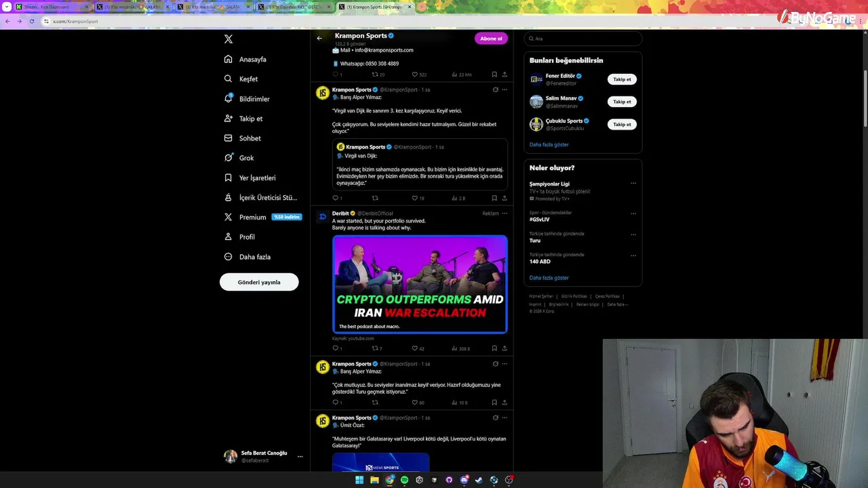Repost the "Çok mutluyuz" post
Image resolution: width=868 pixels, height=488 pixels.
[x=375, y=403]
